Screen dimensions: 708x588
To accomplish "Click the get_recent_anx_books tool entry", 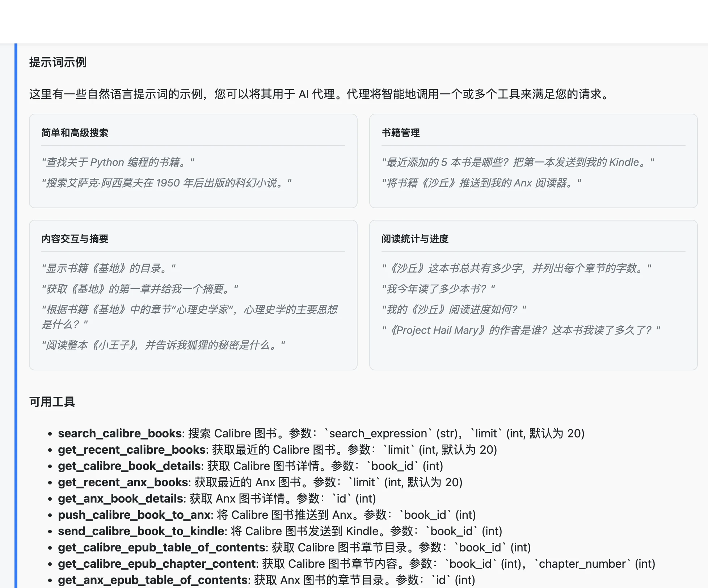I will click(260, 482).
